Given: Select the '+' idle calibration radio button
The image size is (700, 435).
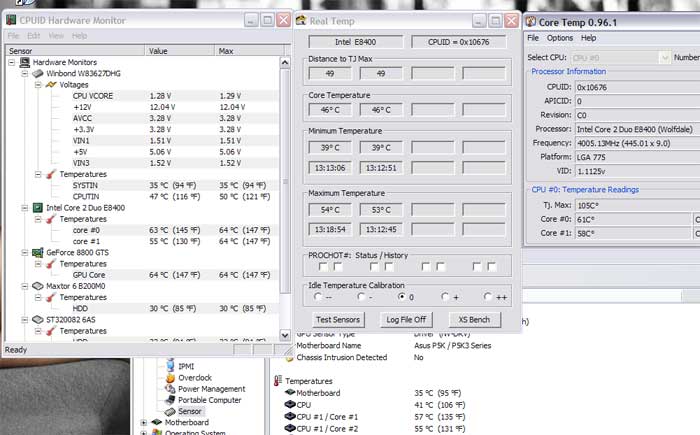Looking at the screenshot, I should click(445, 297).
